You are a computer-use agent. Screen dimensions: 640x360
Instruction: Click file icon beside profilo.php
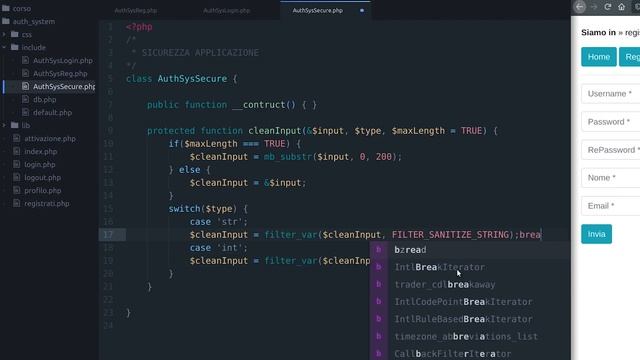pos(16,191)
